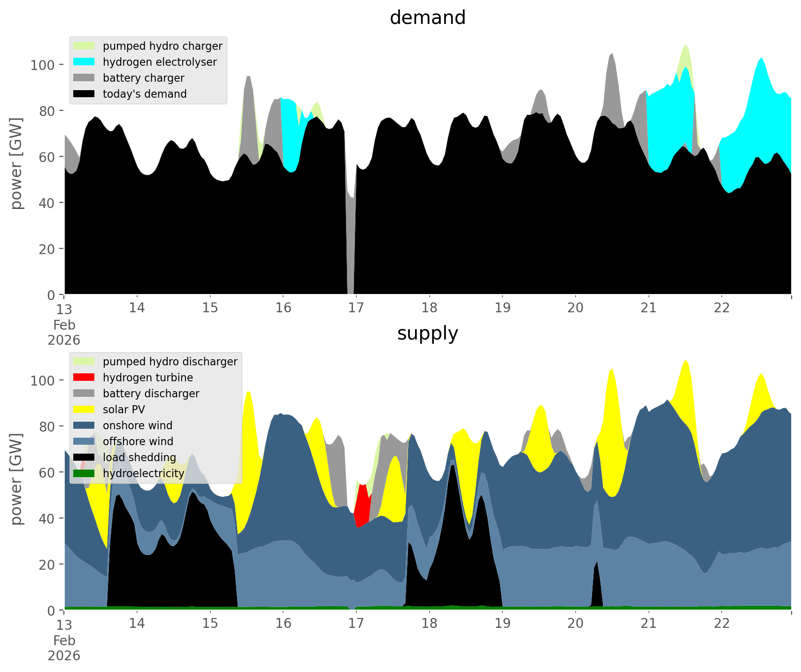The height and width of the screenshot is (672, 801).
Task: Click date tick 17 on the demand x-axis
Action: (x=356, y=308)
